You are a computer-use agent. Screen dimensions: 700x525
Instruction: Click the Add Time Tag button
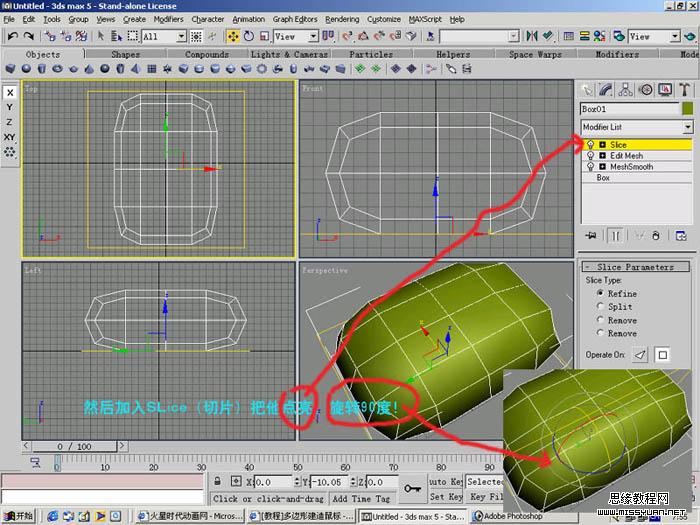click(x=362, y=498)
